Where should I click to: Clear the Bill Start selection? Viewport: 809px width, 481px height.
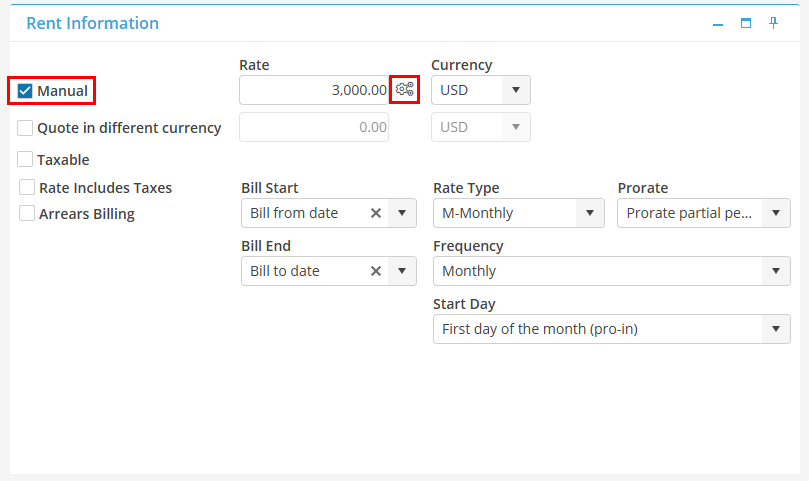(x=376, y=213)
